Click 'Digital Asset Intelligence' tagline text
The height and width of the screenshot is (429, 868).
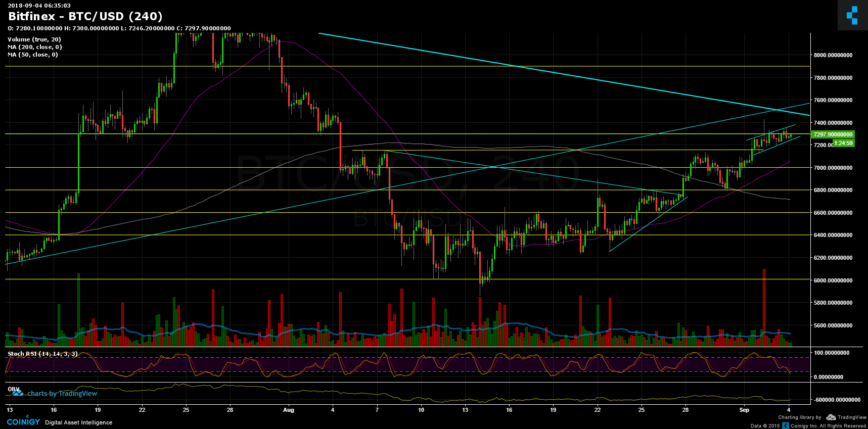click(x=79, y=422)
